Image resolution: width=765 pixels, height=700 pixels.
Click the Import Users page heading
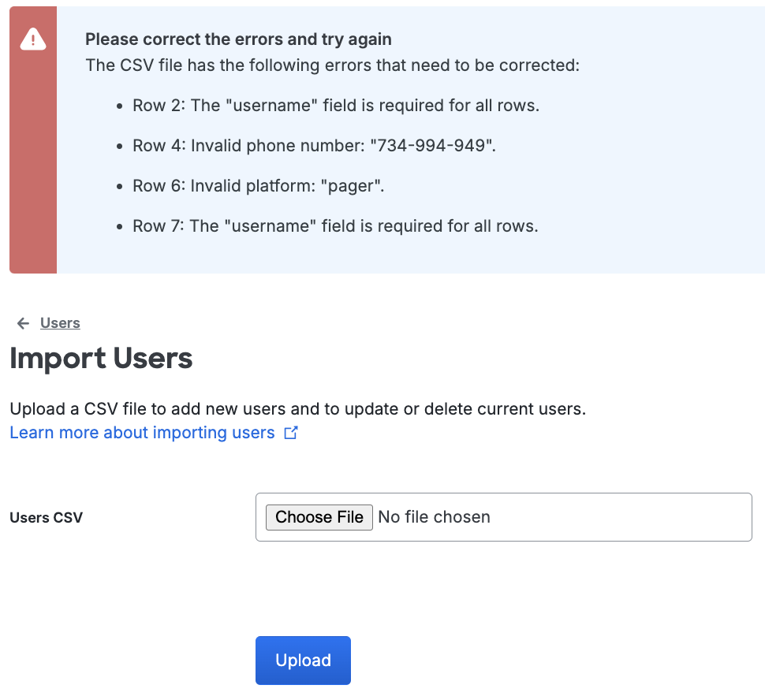pos(101,359)
